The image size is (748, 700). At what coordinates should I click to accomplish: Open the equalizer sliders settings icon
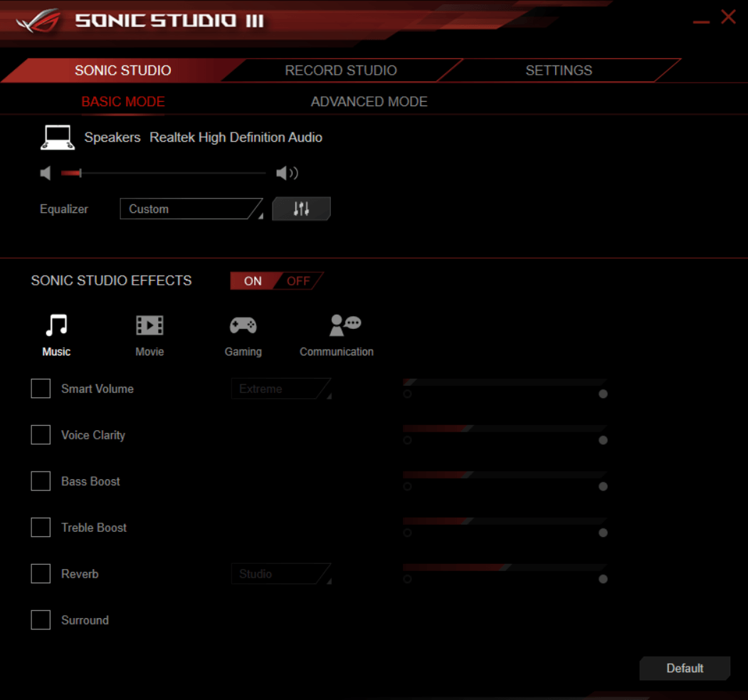tap(301, 209)
